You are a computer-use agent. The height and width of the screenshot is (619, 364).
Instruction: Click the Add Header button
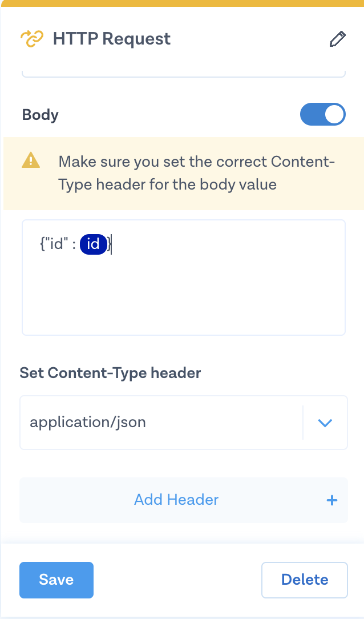[x=177, y=500]
